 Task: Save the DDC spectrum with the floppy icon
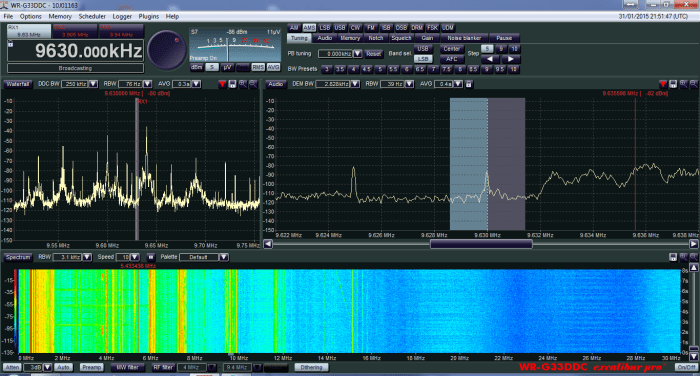232,84
